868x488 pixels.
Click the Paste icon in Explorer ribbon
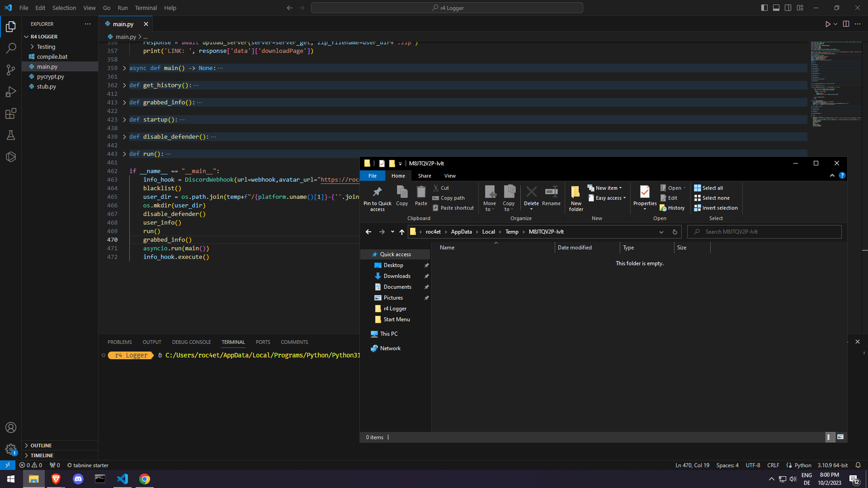tap(421, 196)
